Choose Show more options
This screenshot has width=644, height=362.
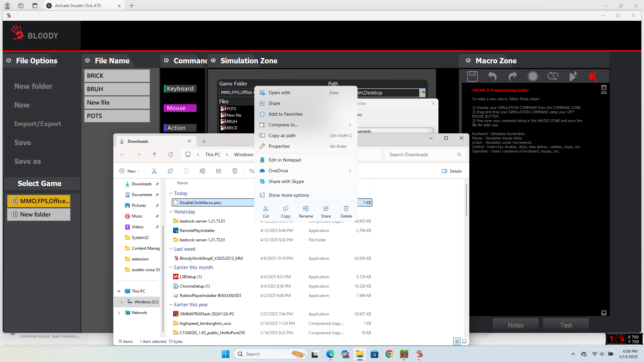coord(288,195)
